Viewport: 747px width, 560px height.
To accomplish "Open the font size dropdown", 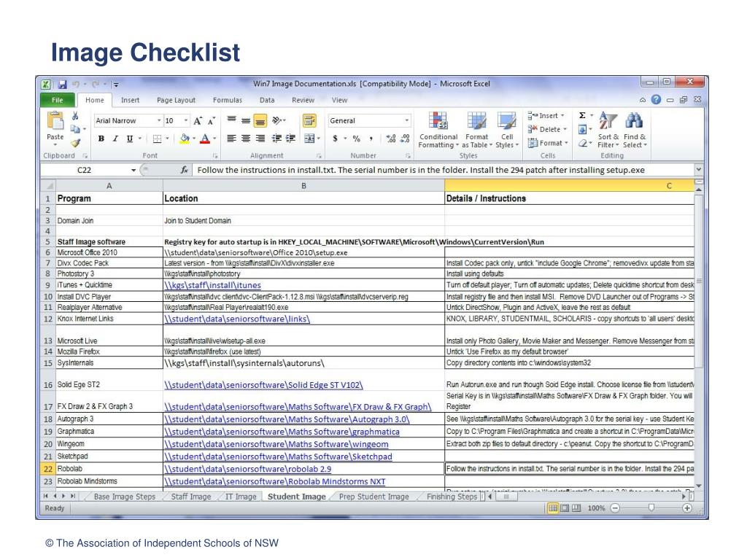I will pos(186,121).
